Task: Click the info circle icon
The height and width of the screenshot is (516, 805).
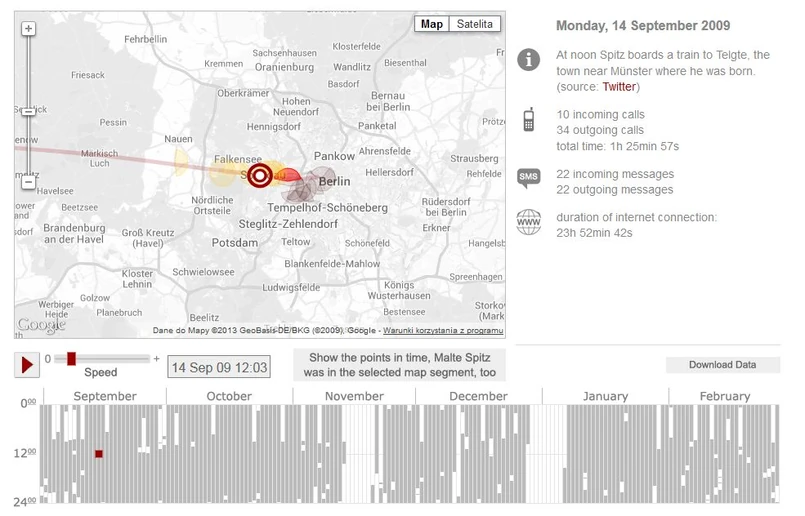Action: coord(528,60)
